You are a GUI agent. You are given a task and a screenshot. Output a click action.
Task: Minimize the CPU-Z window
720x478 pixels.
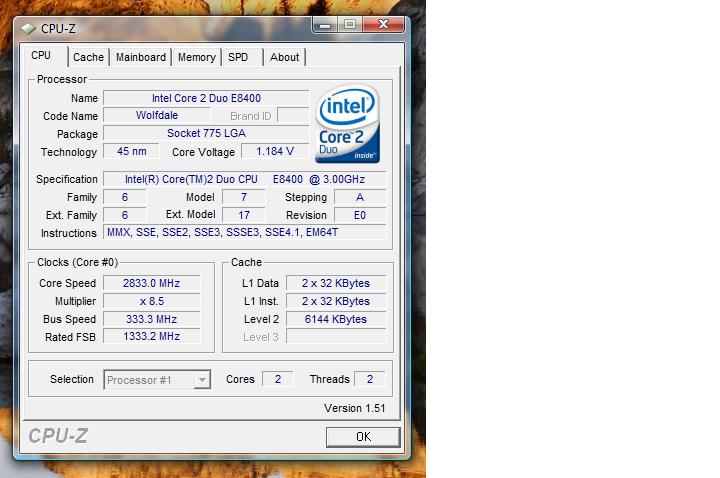point(325,25)
